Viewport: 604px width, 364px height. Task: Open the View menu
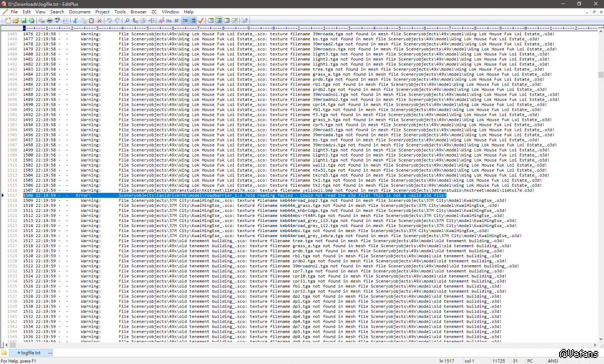(x=40, y=12)
